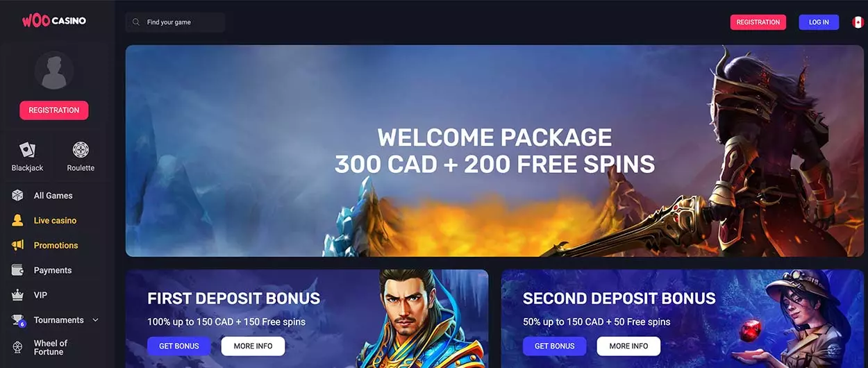Click the Tournaments trophy icon
The width and height of the screenshot is (868, 368).
(18, 320)
